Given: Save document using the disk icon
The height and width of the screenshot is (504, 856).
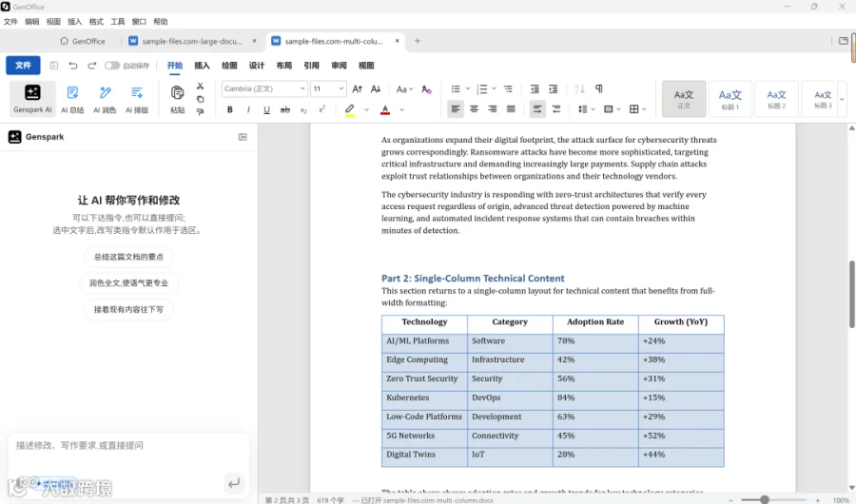Looking at the screenshot, I should coord(53,66).
